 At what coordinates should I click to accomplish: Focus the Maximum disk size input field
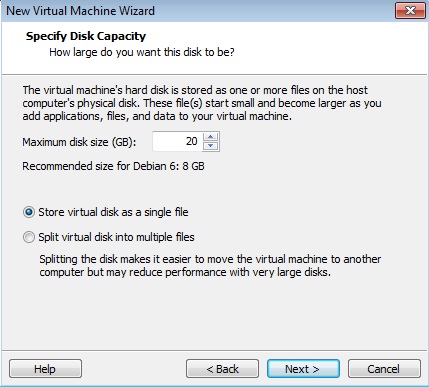point(177,141)
